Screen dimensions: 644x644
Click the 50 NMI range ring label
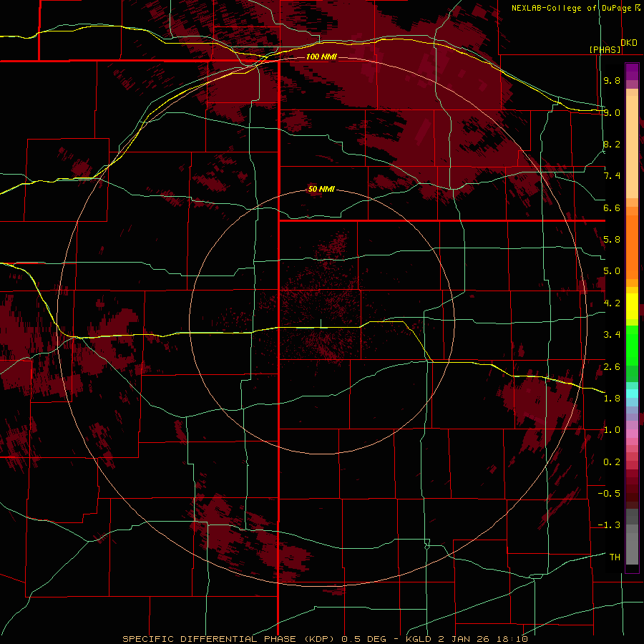321,190
